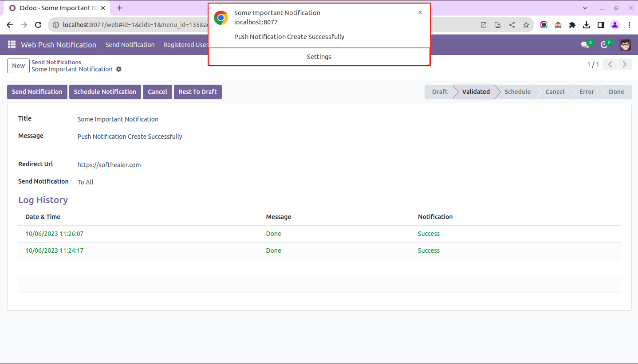Click the Send Notification button
The image size is (638, 364).
(x=37, y=92)
